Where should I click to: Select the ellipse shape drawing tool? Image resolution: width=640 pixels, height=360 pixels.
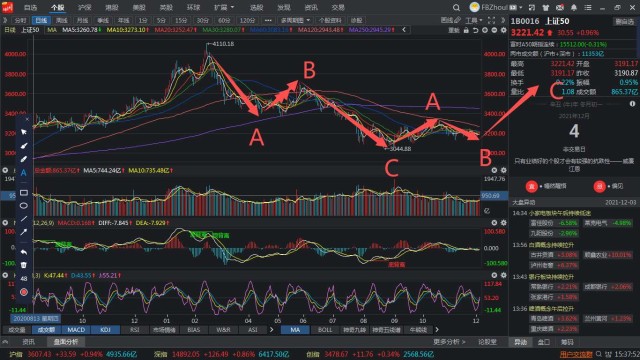point(24,206)
